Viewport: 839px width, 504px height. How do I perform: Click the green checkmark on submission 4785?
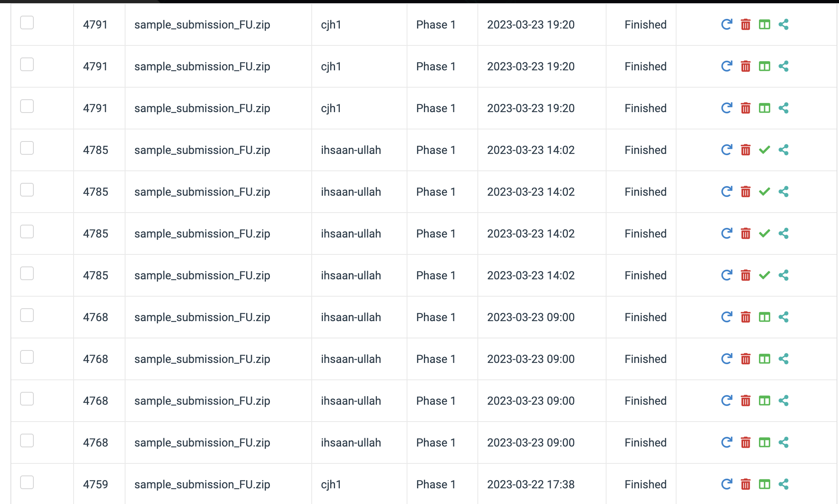pos(765,150)
